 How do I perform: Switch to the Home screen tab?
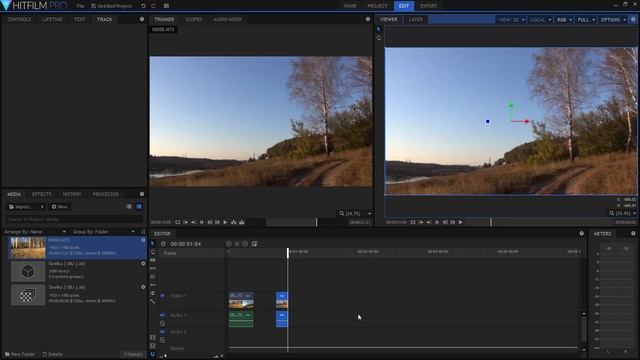(350, 6)
